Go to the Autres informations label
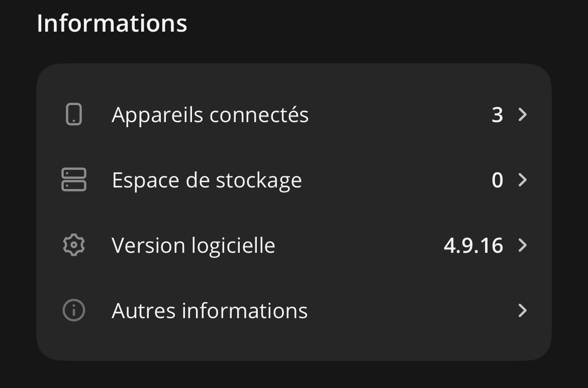 click(209, 311)
